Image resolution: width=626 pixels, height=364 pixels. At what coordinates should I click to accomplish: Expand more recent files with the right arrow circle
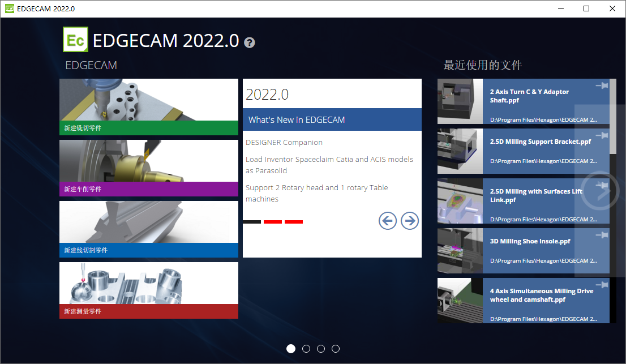click(599, 192)
